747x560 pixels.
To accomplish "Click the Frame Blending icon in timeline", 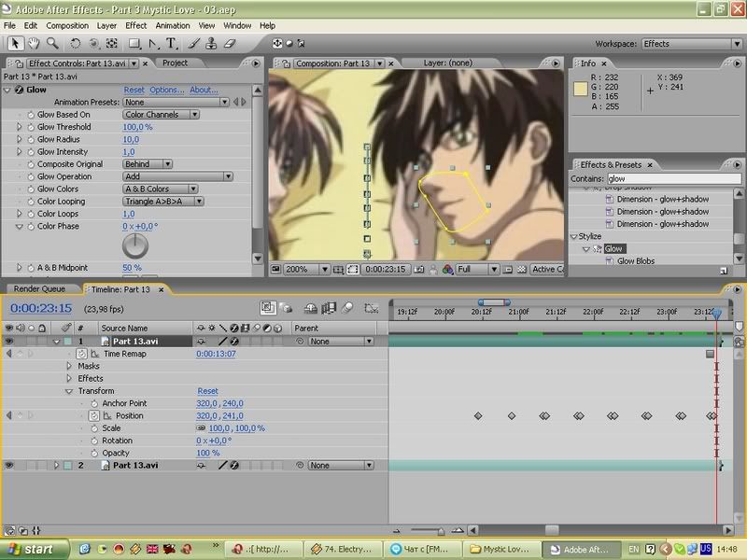I will coord(329,308).
